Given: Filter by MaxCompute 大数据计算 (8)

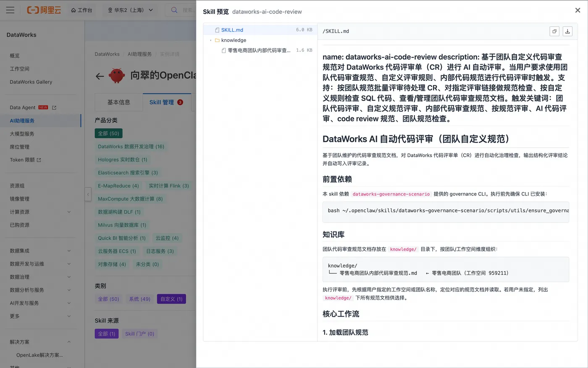Looking at the screenshot, I should click(130, 199).
